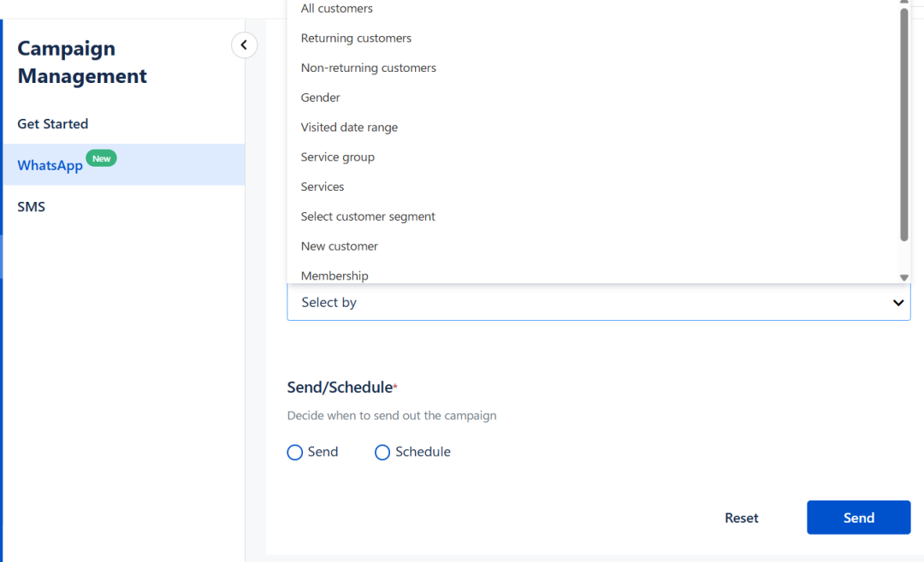Switch to the SMS campaign section
This screenshot has height=562, width=924.
pos(32,207)
